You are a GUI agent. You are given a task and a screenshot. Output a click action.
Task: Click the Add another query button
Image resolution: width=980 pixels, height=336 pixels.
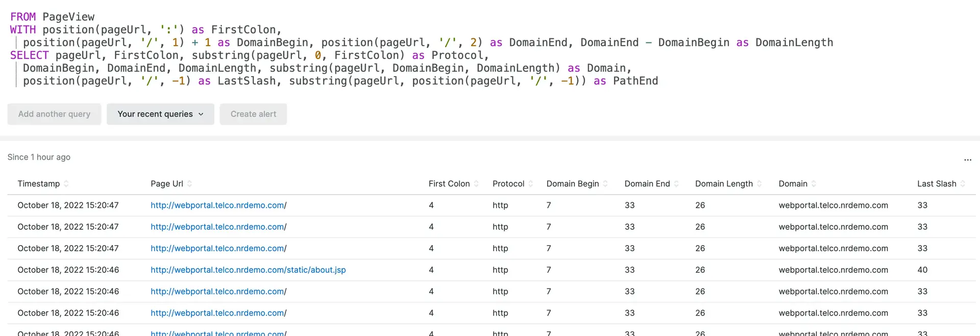click(x=54, y=114)
